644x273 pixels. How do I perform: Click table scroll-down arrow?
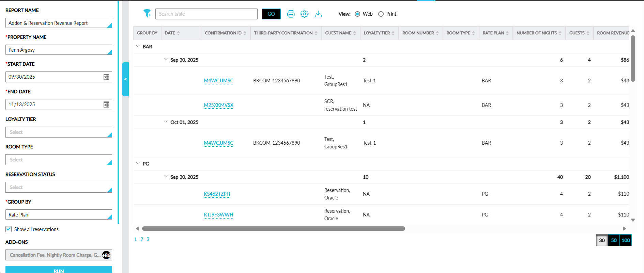coord(633,220)
